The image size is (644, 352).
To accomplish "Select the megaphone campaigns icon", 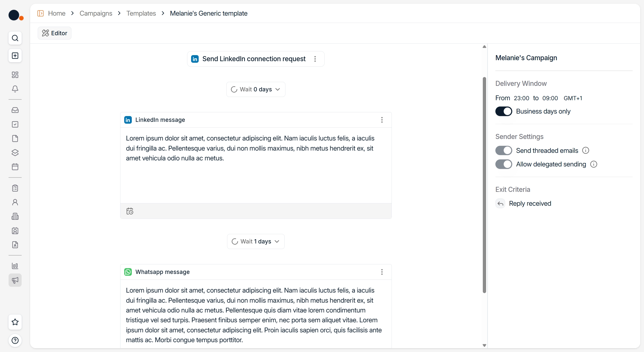I will [x=15, y=280].
